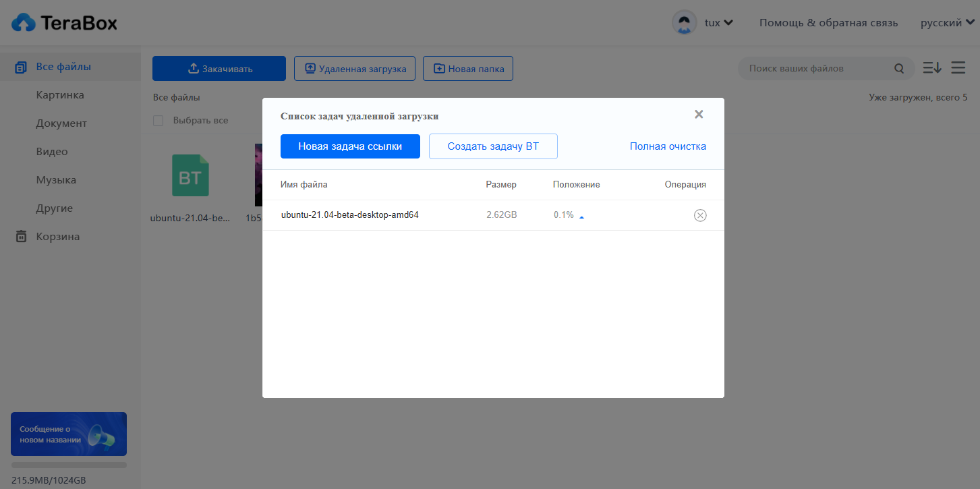The width and height of the screenshot is (980, 489).
Task: Click the Положение column header
Action: pyautogui.click(x=576, y=185)
